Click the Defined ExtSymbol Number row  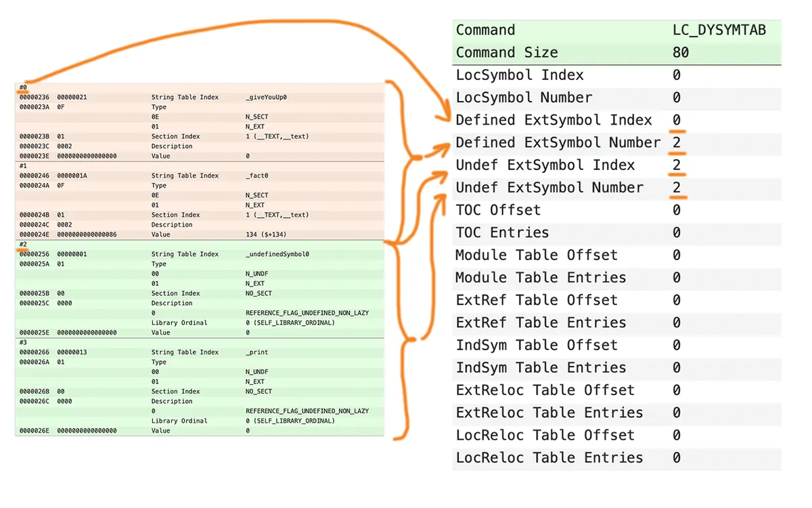[616, 143]
